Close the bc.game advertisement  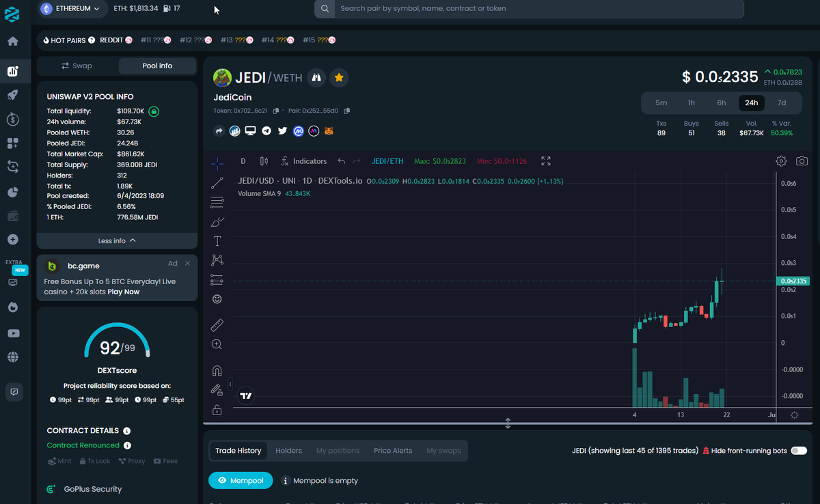(188, 264)
